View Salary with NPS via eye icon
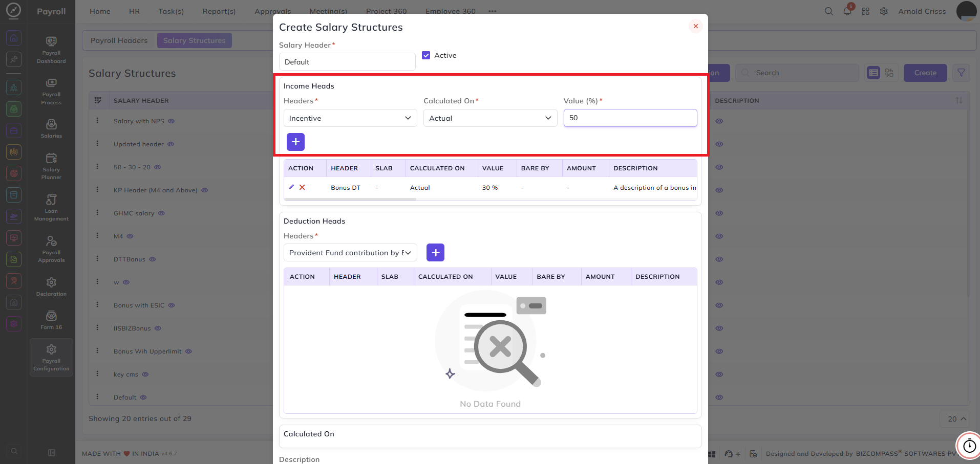The image size is (980, 464). (172, 121)
